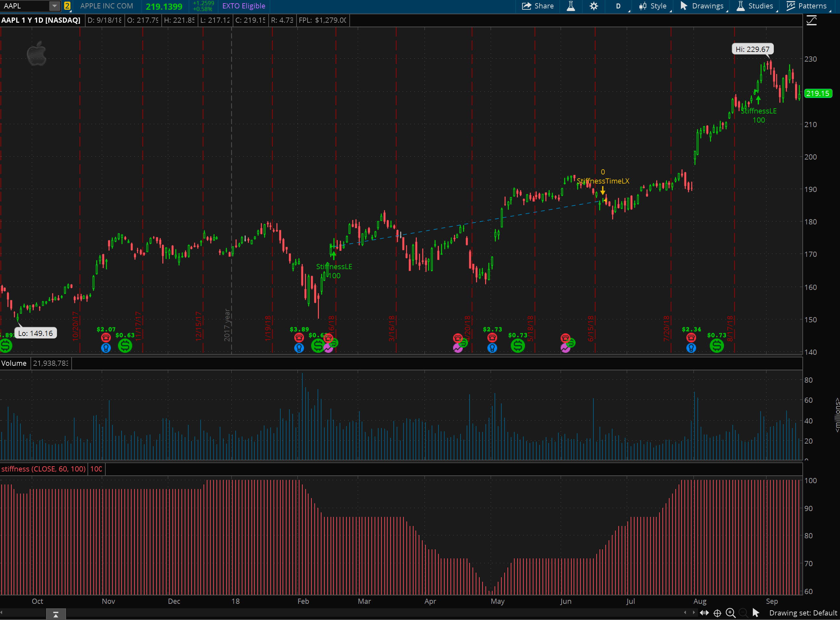This screenshot has width=840, height=620.
Task: Click the green dividend icon at far left edge
Action: tap(6, 346)
